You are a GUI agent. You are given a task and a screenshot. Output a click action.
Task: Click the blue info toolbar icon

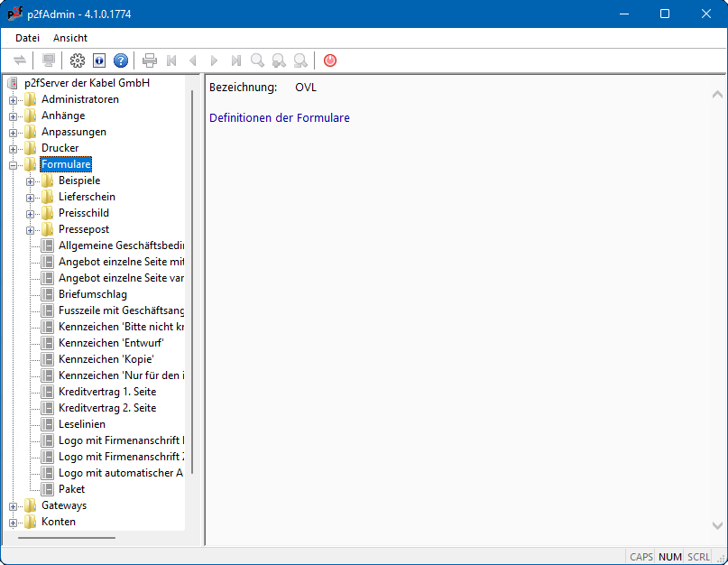coord(99,60)
